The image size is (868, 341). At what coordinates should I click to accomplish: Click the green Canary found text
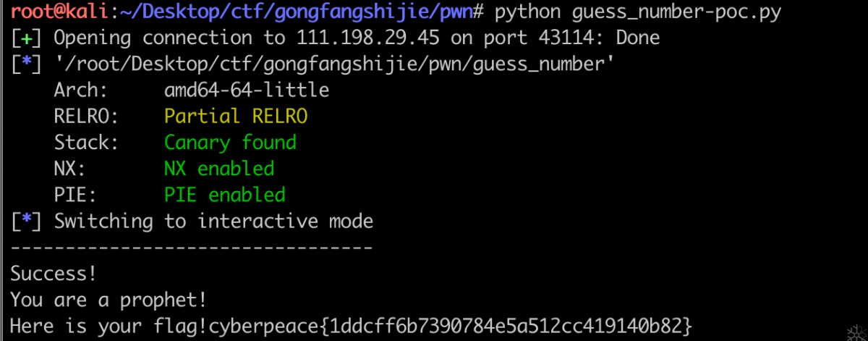click(x=230, y=143)
